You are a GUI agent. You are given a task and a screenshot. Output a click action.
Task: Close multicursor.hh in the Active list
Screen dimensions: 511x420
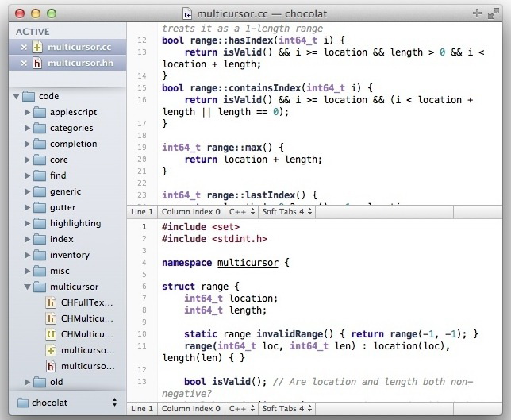(23, 64)
